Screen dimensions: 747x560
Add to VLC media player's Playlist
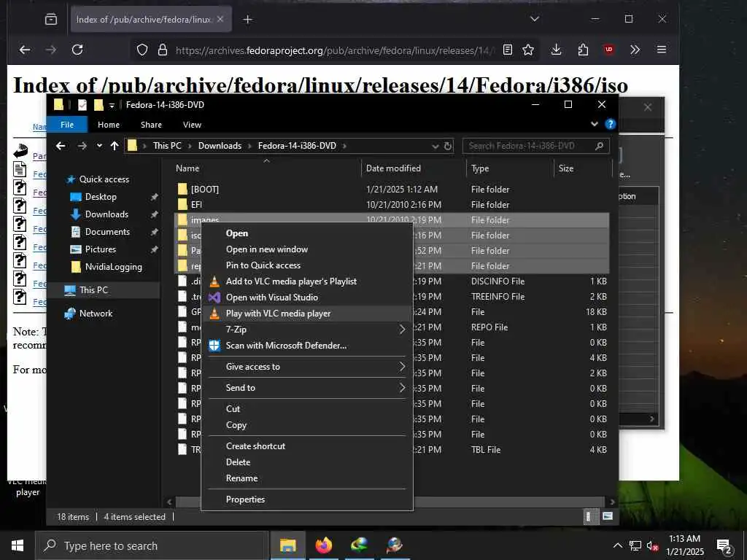point(291,281)
